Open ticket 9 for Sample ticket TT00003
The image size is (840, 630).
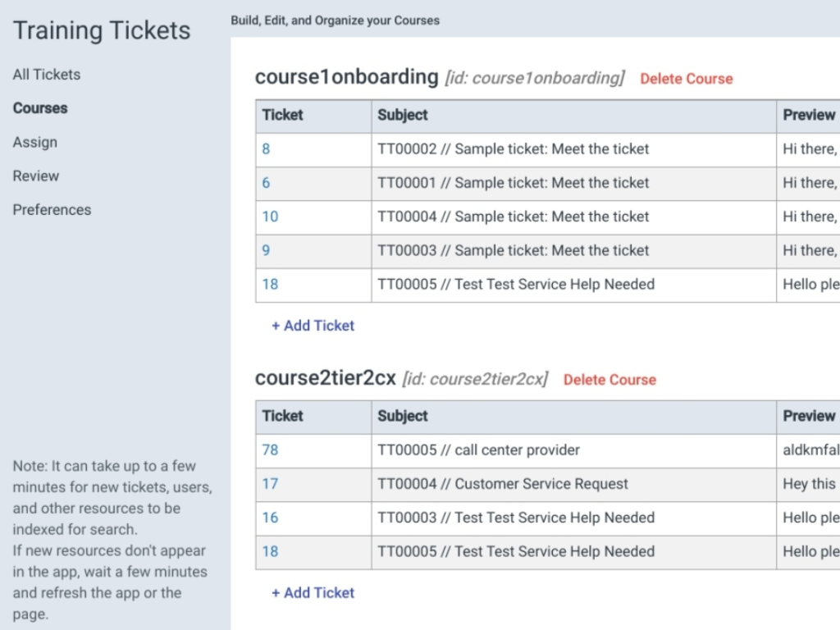click(264, 250)
